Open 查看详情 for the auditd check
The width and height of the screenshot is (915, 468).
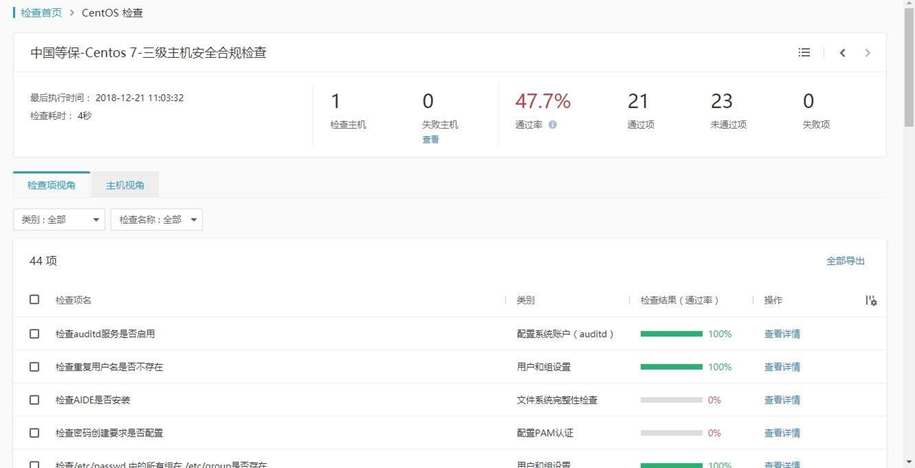(782, 334)
